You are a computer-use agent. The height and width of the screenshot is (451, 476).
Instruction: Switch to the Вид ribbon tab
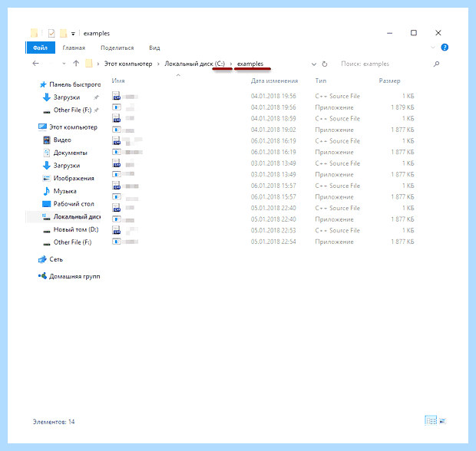tap(154, 48)
